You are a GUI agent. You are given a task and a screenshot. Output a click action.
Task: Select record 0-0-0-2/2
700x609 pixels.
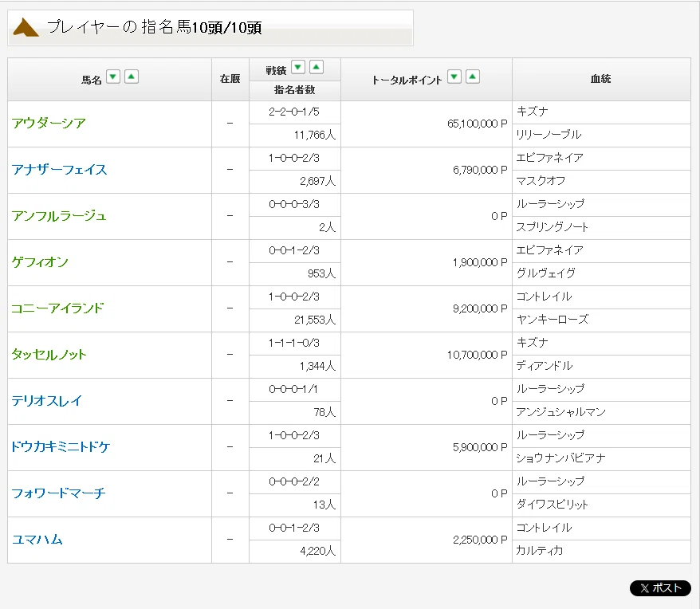coord(293,481)
